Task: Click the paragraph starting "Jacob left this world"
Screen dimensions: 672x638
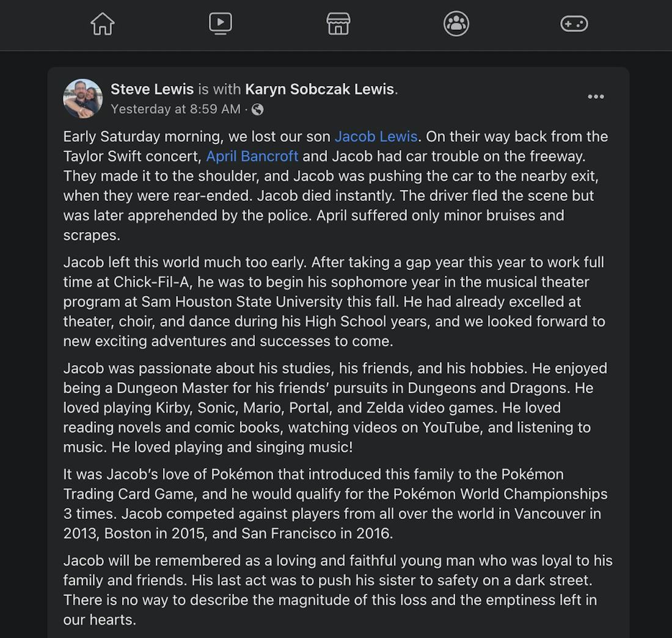Action: (x=330, y=302)
